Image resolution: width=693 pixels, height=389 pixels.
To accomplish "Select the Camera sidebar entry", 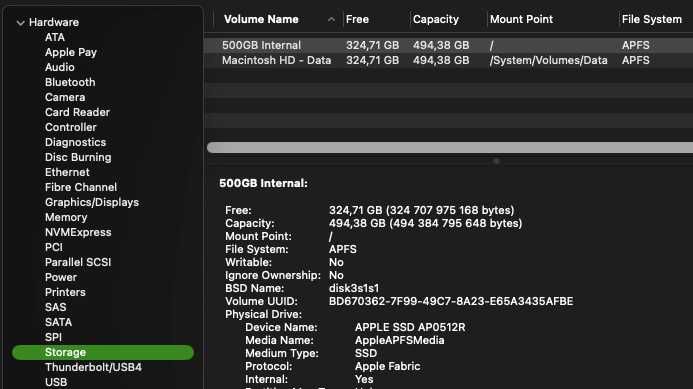I will [x=65, y=97].
